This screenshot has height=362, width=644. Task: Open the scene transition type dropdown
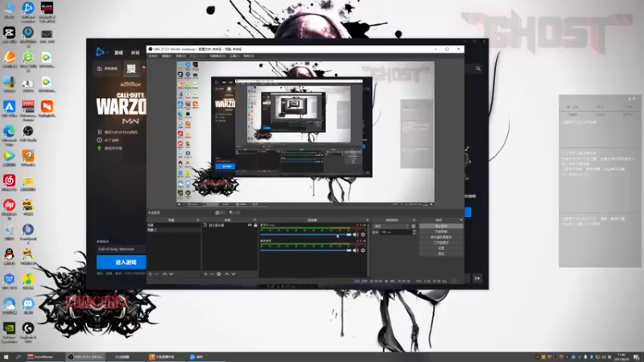point(391,226)
